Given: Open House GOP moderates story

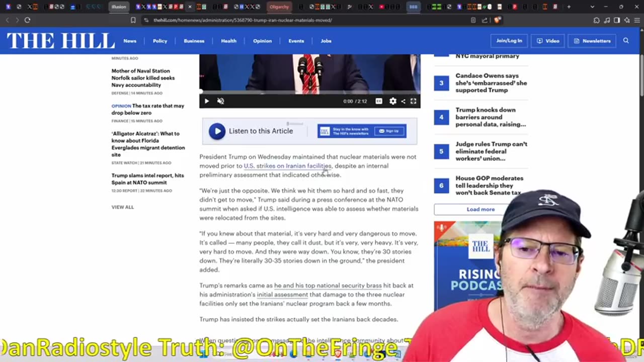Looking at the screenshot, I should click(x=489, y=186).
